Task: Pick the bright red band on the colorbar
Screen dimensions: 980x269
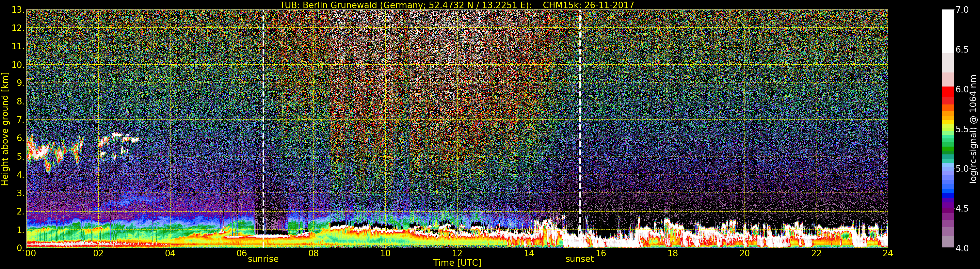Action: pos(948,91)
